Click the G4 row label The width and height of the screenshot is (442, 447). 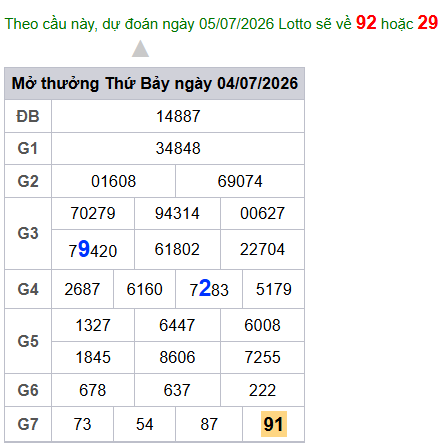(28, 289)
